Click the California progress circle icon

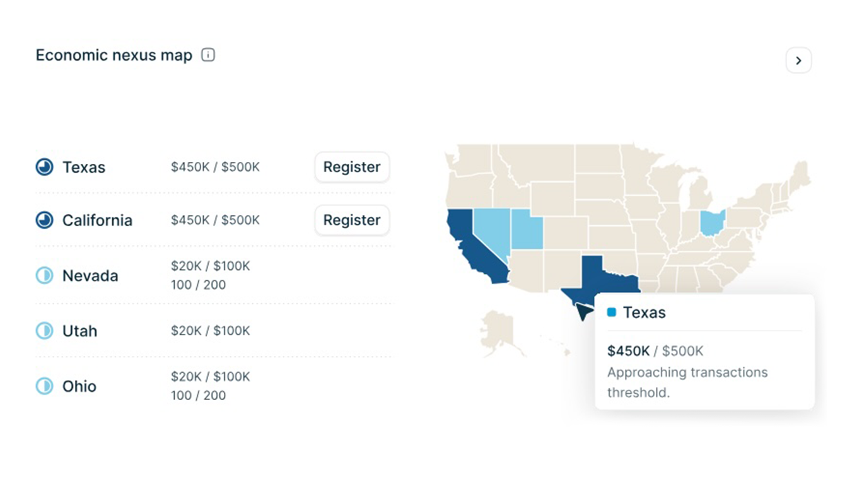tap(44, 220)
